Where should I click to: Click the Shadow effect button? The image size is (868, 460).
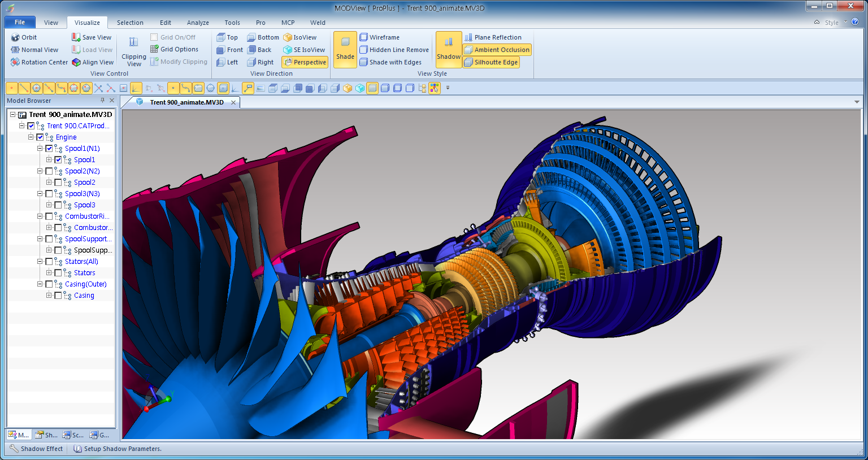tap(448, 50)
